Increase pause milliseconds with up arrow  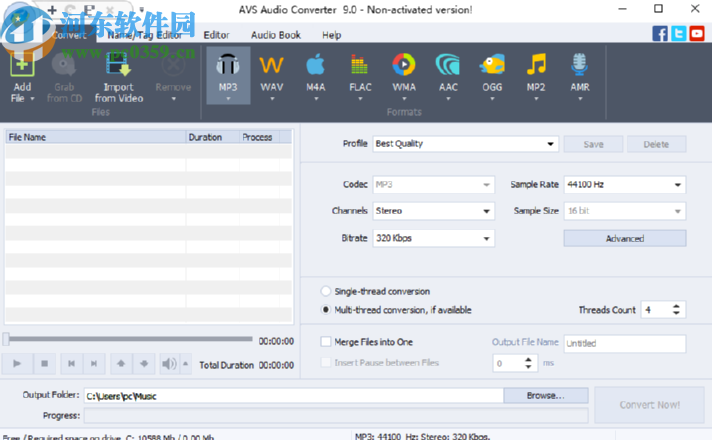(x=528, y=359)
